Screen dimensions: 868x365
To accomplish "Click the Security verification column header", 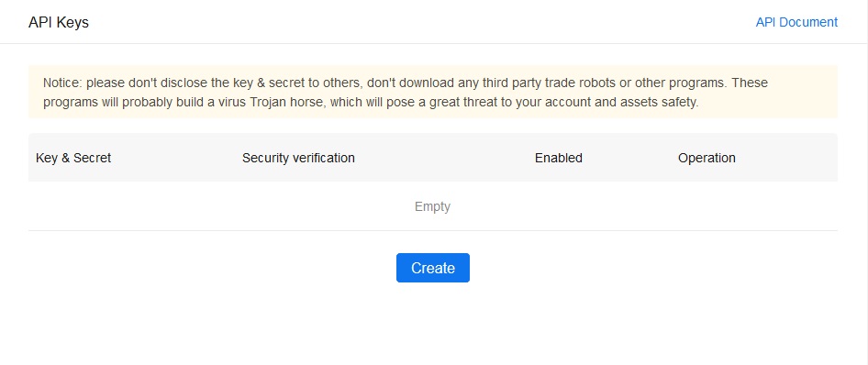I will 298,158.
